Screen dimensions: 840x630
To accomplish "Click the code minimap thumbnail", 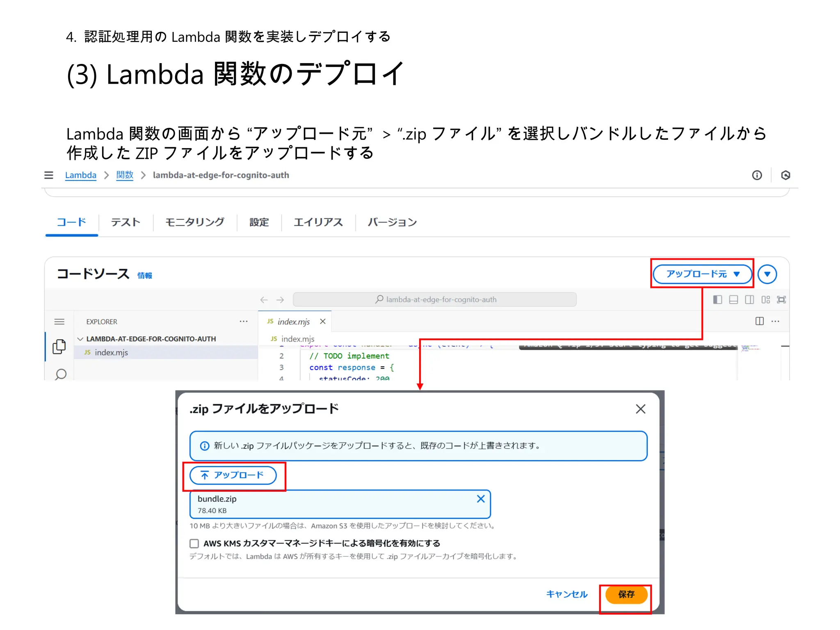I will tap(750, 348).
